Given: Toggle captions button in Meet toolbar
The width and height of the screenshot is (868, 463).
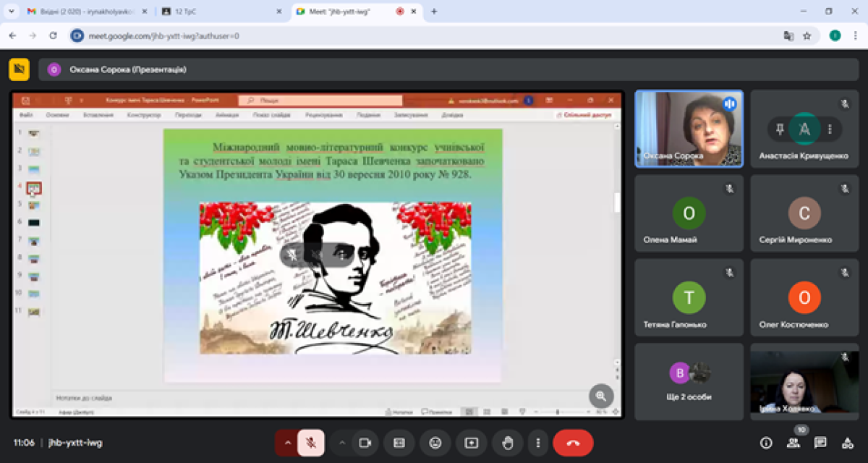Looking at the screenshot, I should [x=399, y=443].
